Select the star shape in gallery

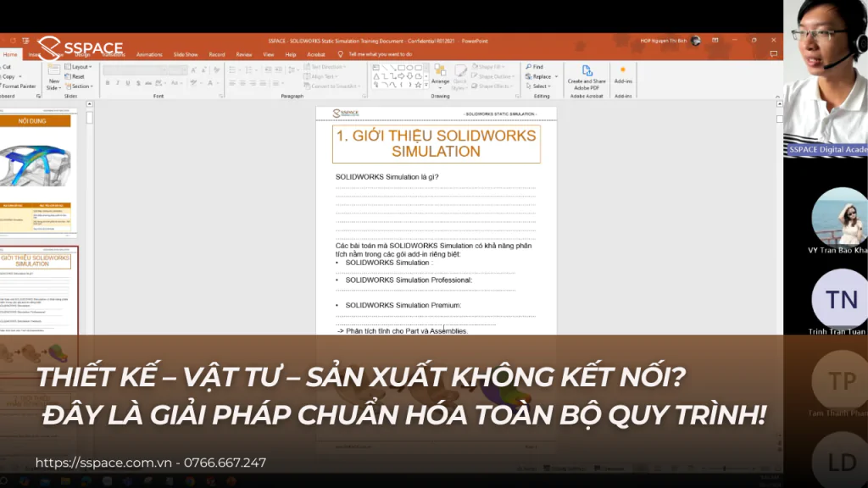pyautogui.click(x=418, y=85)
